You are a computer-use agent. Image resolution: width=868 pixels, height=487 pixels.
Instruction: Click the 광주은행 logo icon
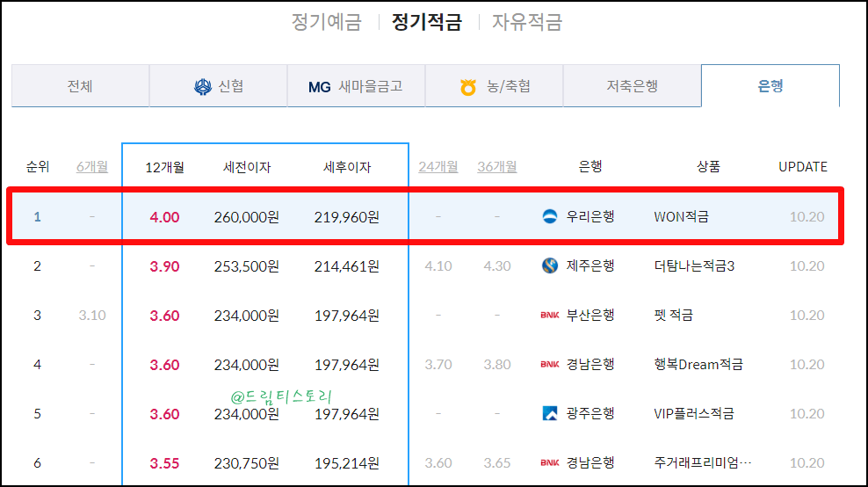[x=550, y=413]
